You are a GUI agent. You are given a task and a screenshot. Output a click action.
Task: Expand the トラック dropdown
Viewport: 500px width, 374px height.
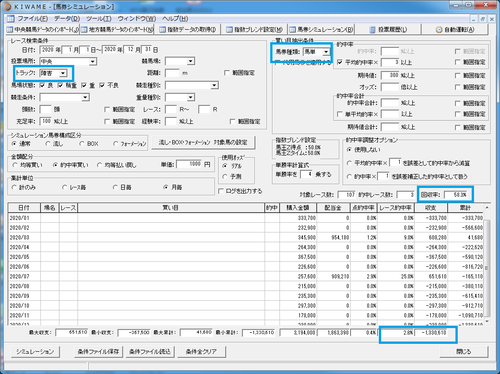pos(63,73)
